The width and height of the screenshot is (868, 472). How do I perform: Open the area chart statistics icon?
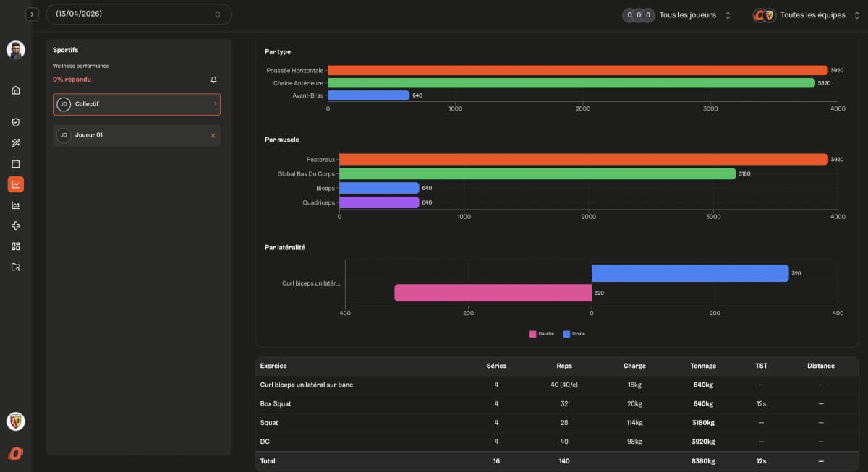(x=14, y=205)
